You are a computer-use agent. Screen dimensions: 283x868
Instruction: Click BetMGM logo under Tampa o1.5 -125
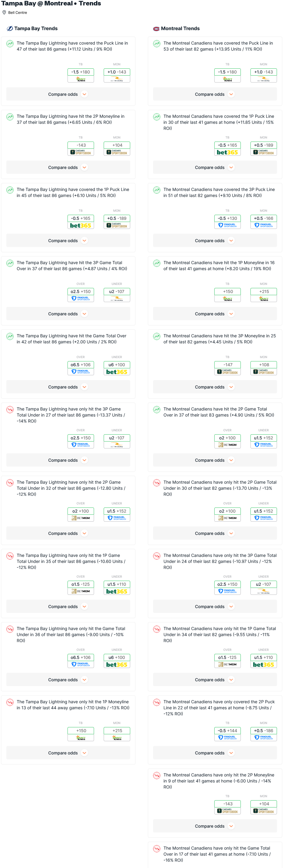(80, 591)
